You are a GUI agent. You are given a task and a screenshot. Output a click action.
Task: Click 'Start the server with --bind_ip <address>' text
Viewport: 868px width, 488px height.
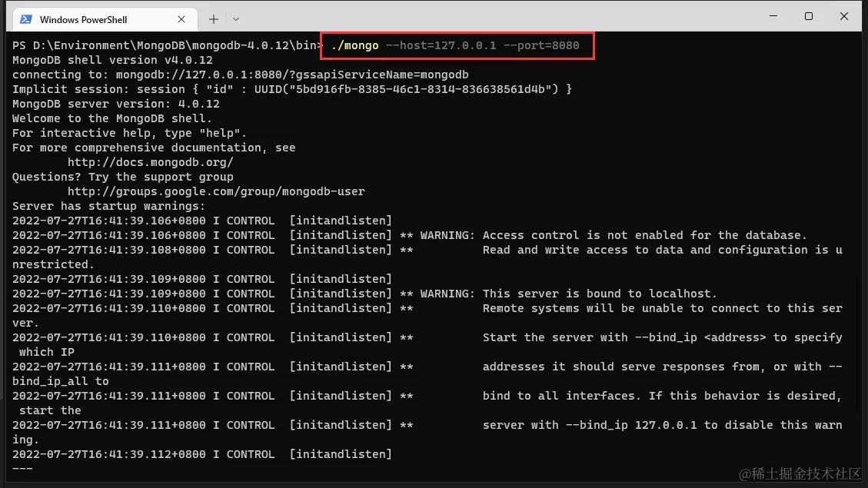pos(662,337)
